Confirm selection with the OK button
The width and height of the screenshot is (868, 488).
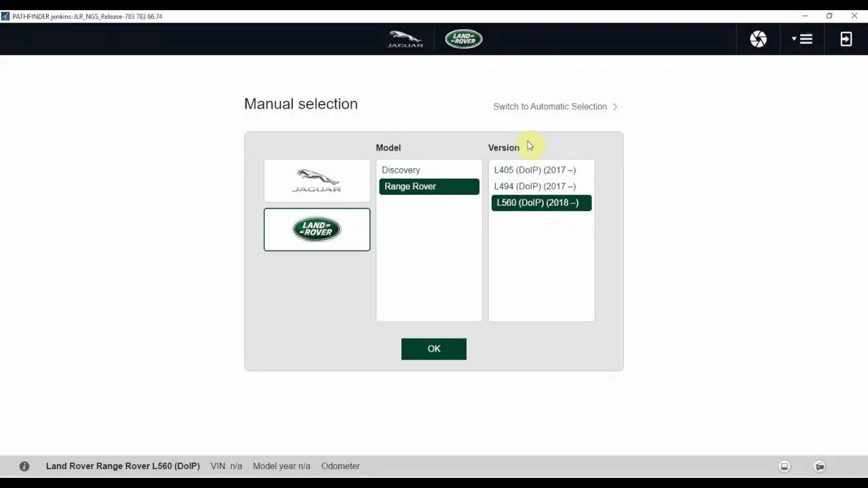click(x=433, y=348)
